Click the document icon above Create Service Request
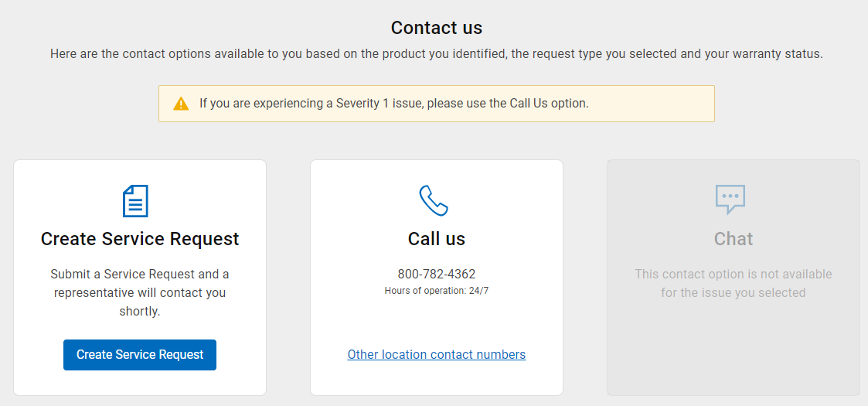 pyautogui.click(x=135, y=201)
